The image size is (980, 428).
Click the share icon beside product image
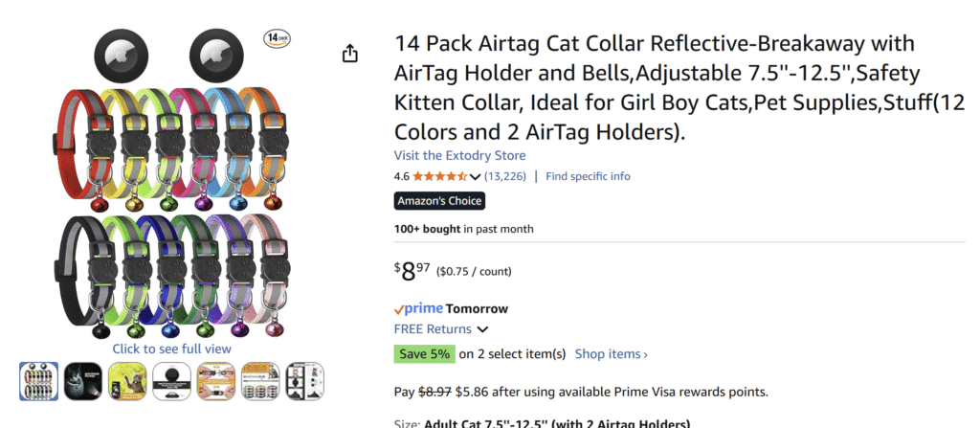tap(350, 54)
